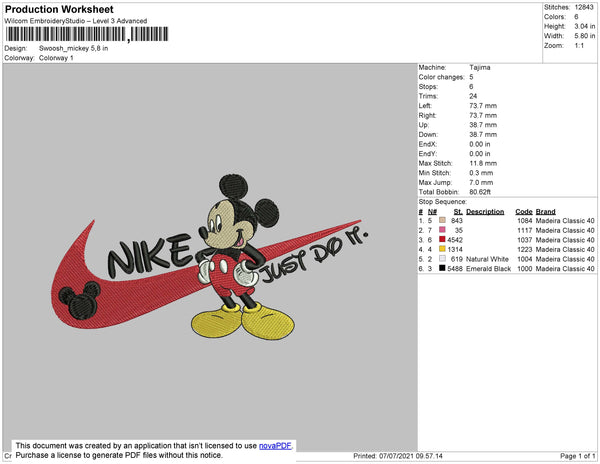Click thread code 1223
The width and height of the screenshot is (600, 464).
click(x=525, y=249)
